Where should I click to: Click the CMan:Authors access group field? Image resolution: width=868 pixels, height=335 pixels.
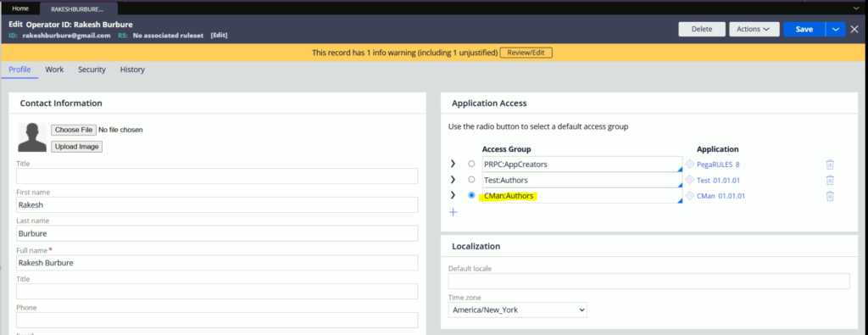coord(582,195)
